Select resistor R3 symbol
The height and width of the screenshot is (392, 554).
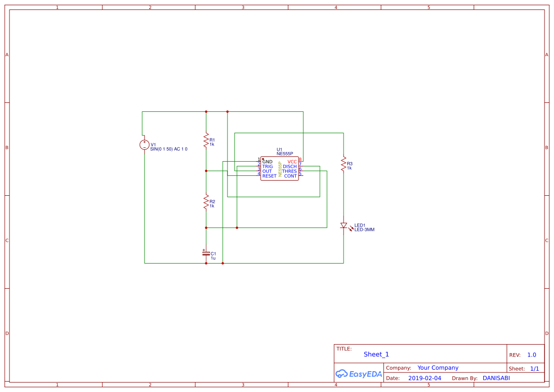pyautogui.click(x=344, y=164)
